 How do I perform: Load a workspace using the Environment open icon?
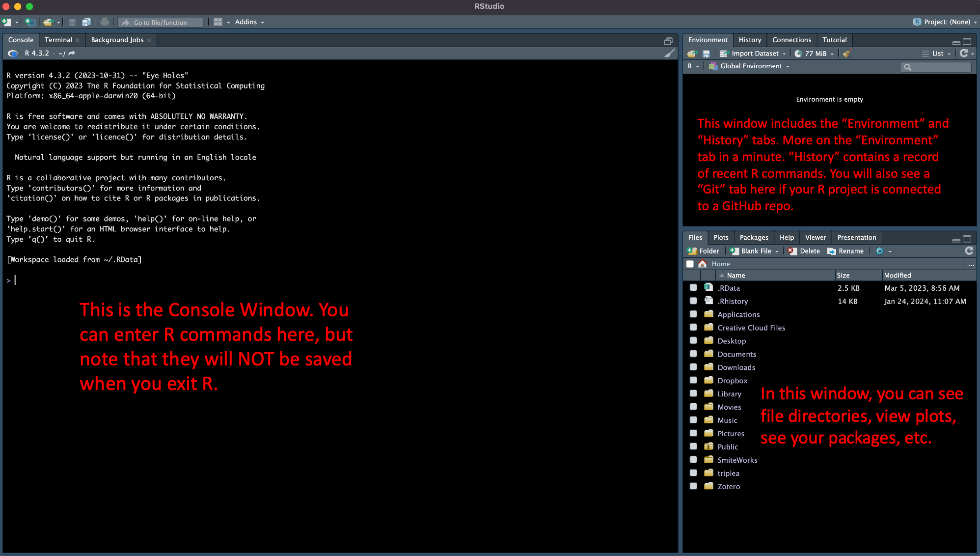click(x=692, y=54)
